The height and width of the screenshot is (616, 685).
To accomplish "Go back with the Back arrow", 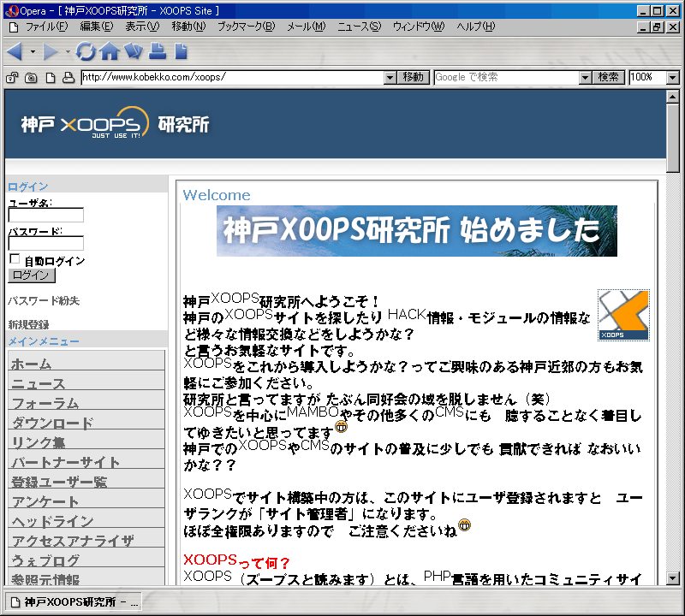I will (15, 52).
